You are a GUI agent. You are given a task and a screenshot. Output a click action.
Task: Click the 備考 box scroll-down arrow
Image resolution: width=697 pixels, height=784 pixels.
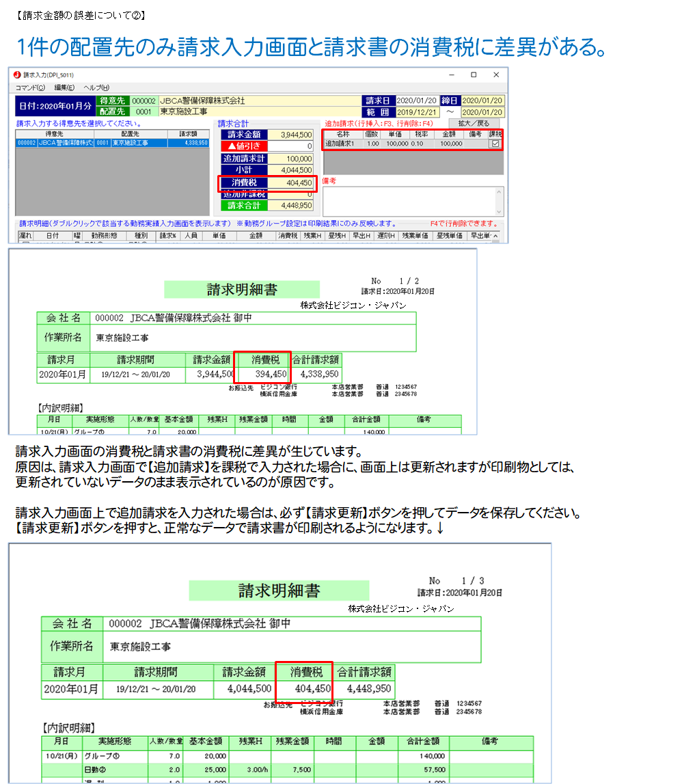click(499, 211)
